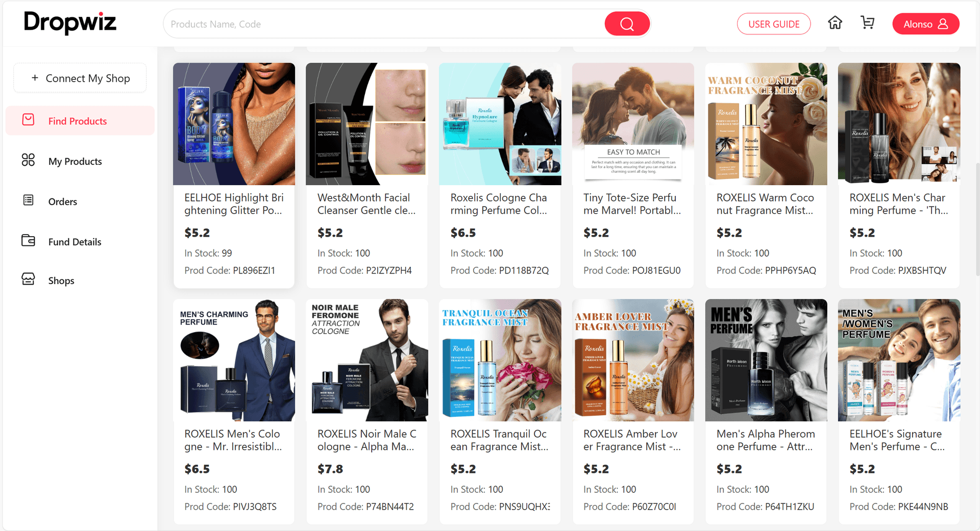Click product code P2IZYZPH4
Screen dimensions: 980x531
point(389,270)
